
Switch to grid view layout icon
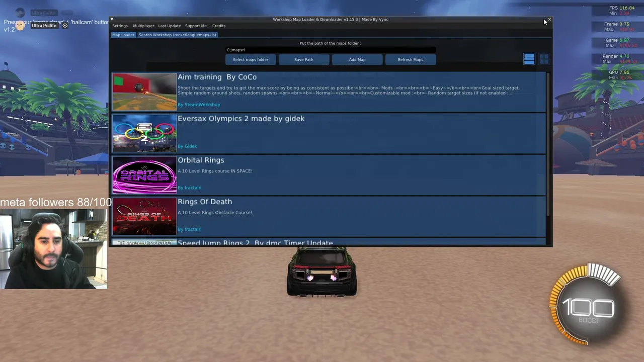click(544, 59)
